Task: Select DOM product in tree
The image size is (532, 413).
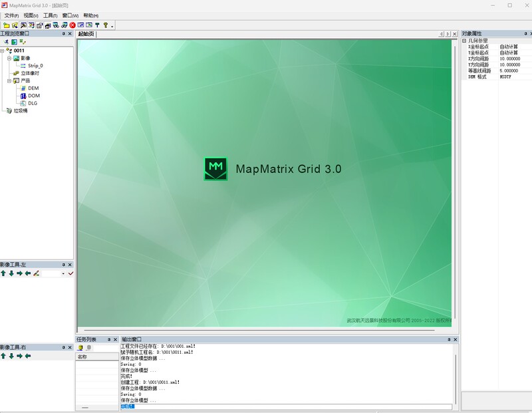Action: point(34,96)
